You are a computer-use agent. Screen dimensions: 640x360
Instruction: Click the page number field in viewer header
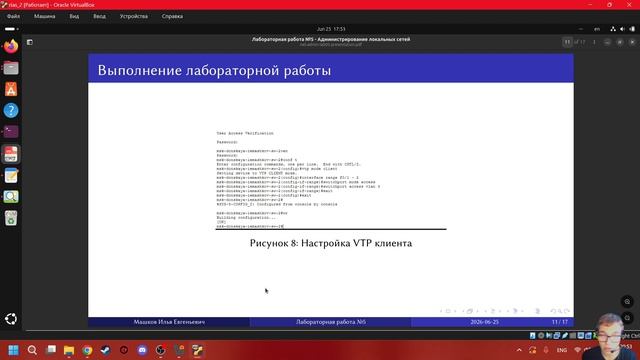(x=567, y=42)
